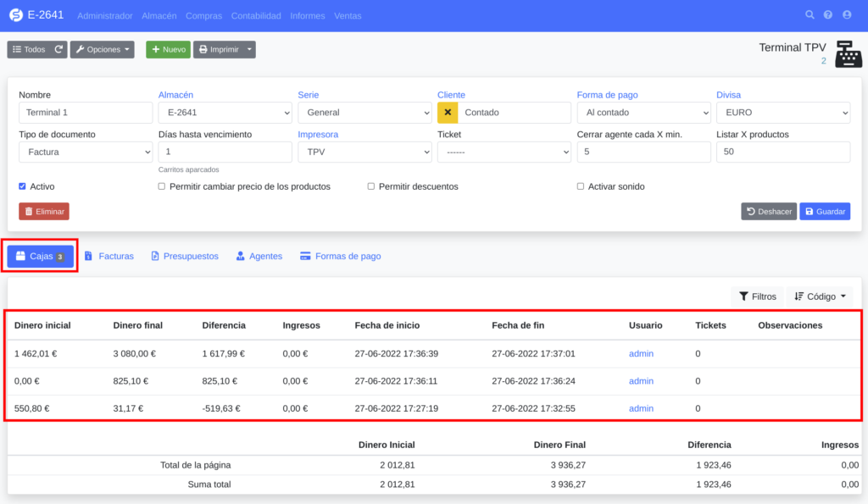Open the help question mark icon
This screenshot has width=868, height=504.
click(828, 15)
